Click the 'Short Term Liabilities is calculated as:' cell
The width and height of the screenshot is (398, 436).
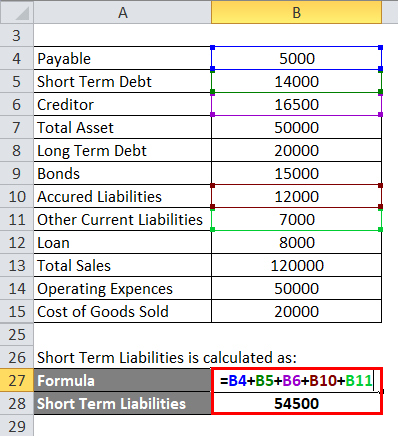[167, 357]
